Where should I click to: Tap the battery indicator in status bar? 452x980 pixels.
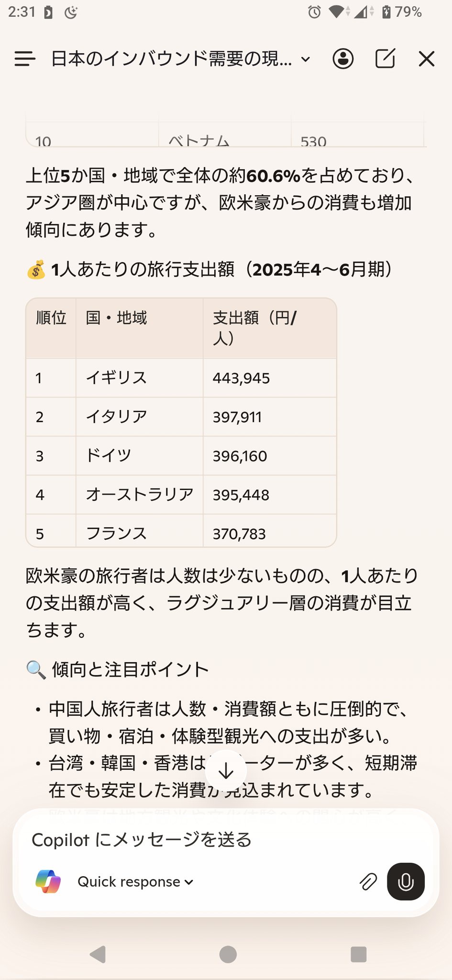point(386,12)
